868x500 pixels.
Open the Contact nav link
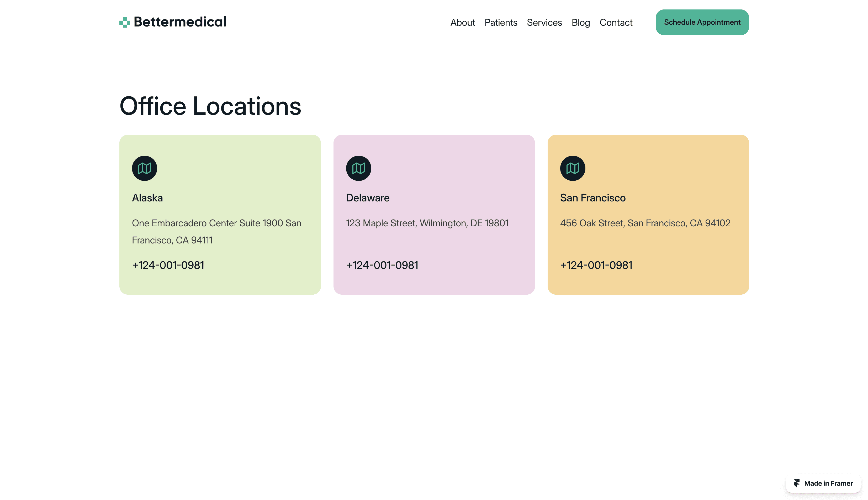(x=616, y=23)
